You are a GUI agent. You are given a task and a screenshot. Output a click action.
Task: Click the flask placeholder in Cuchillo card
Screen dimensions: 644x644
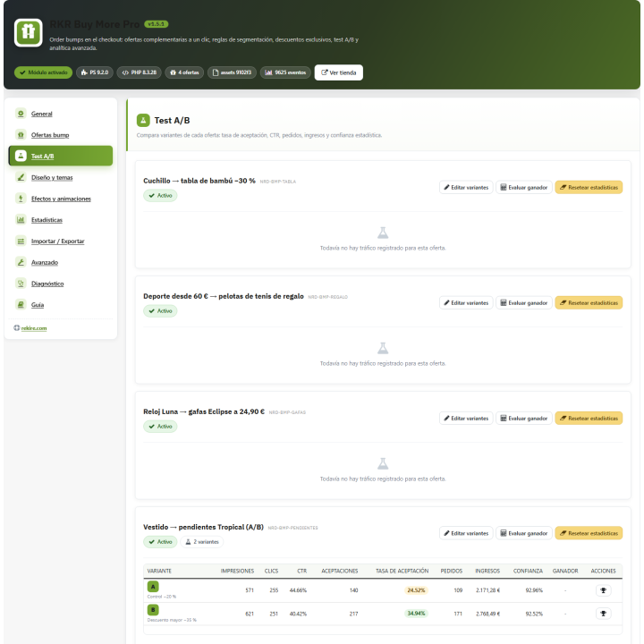click(383, 233)
